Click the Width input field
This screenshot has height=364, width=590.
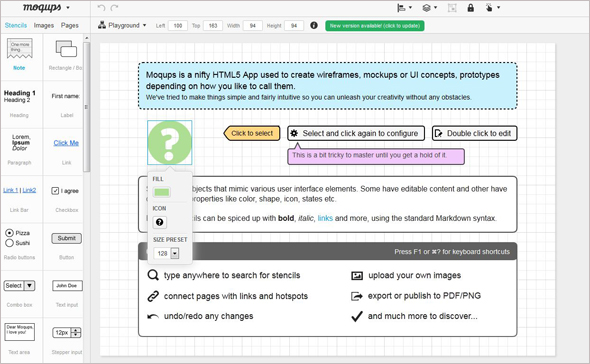(x=252, y=26)
